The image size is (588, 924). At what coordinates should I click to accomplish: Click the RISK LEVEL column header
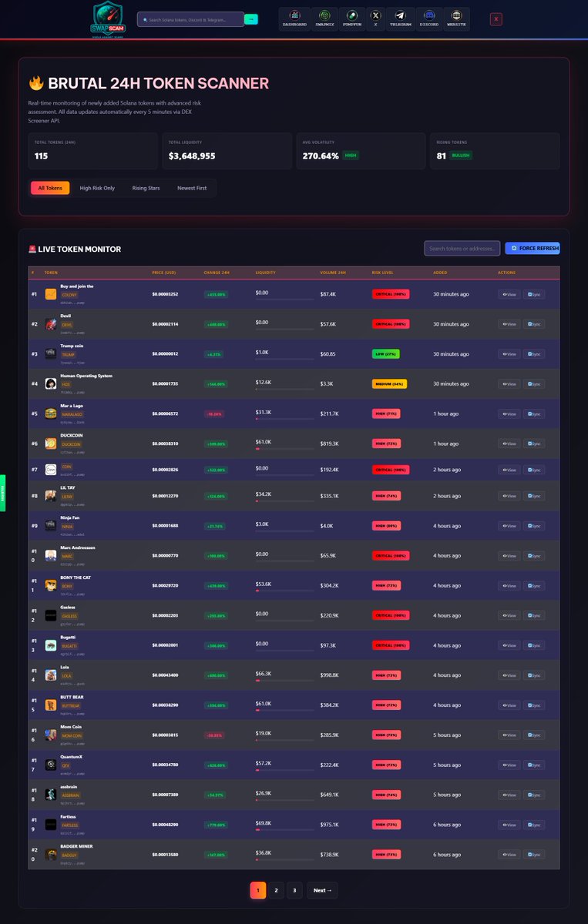[x=383, y=273]
